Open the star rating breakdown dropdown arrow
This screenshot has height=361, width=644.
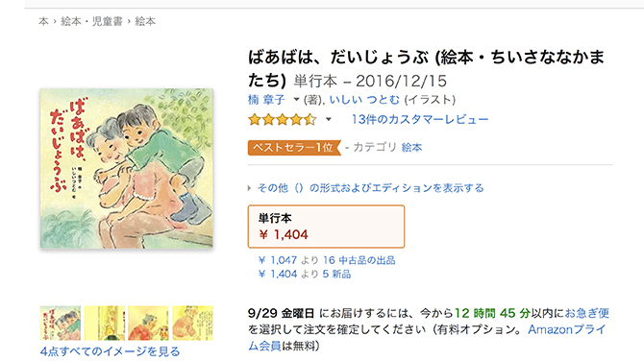pos(328,120)
